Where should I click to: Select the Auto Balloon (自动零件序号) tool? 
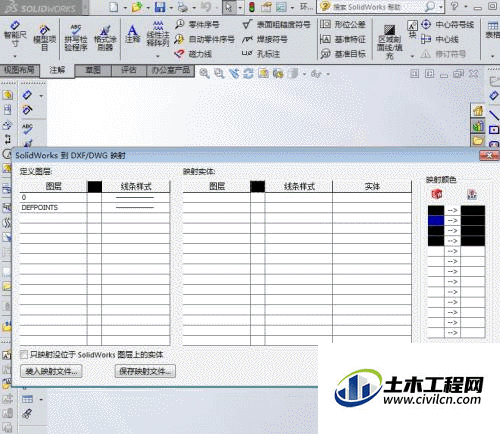(x=204, y=39)
